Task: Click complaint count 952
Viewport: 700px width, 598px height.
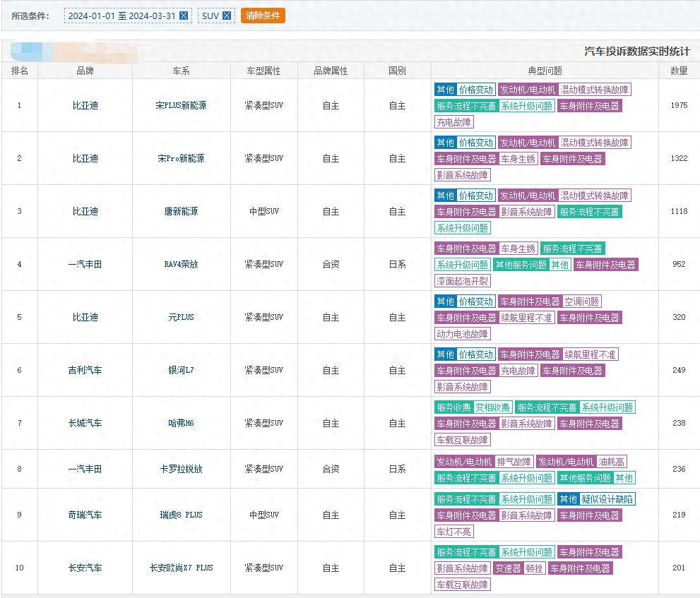Action: pyautogui.click(x=679, y=264)
